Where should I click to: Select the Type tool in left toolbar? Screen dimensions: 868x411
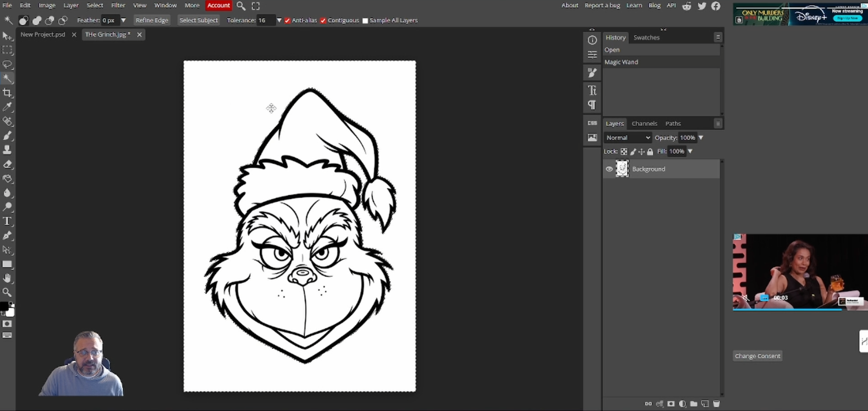tap(7, 221)
